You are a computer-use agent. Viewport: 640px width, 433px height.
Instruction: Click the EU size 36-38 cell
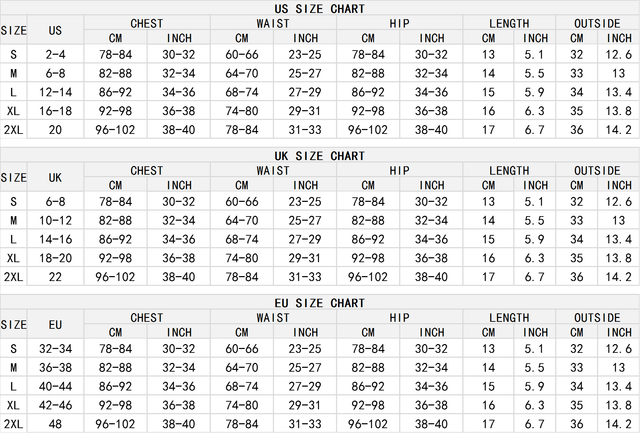pos(55,367)
